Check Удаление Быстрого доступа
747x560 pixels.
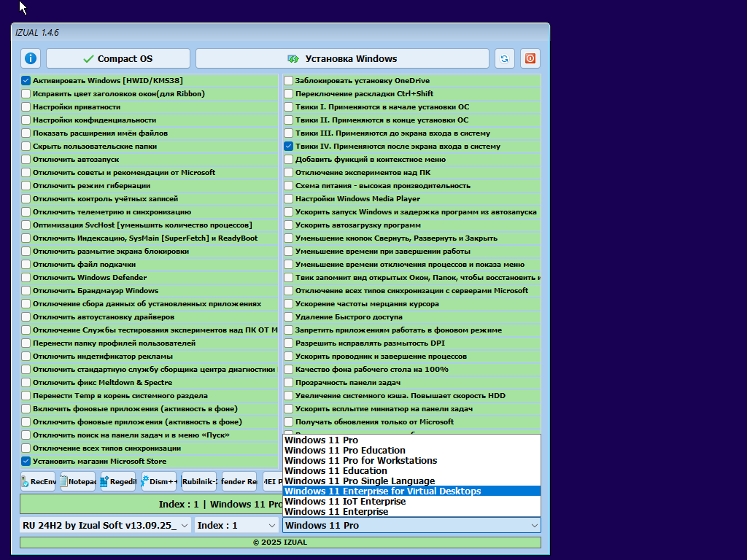click(288, 316)
